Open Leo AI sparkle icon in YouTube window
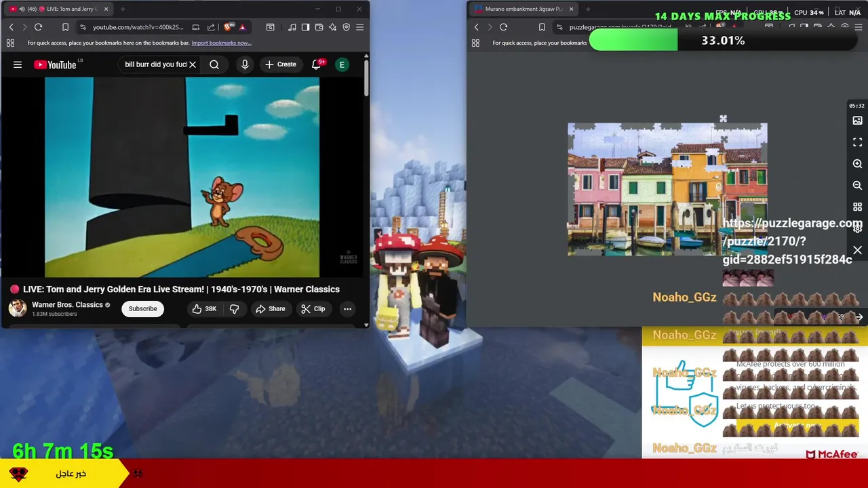Viewport: 868px width, 488px height. (332, 27)
